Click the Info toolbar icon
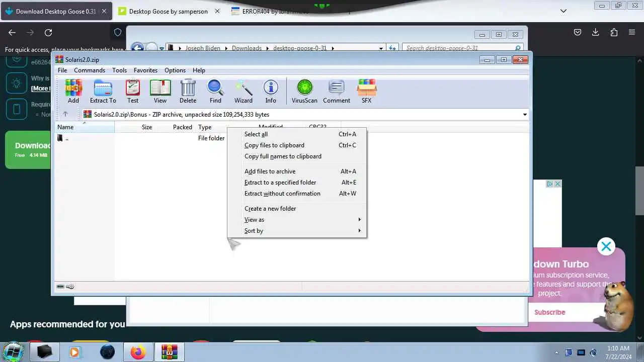Image resolution: width=644 pixels, height=362 pixels. pyautogui.click(x=271, y=92)
